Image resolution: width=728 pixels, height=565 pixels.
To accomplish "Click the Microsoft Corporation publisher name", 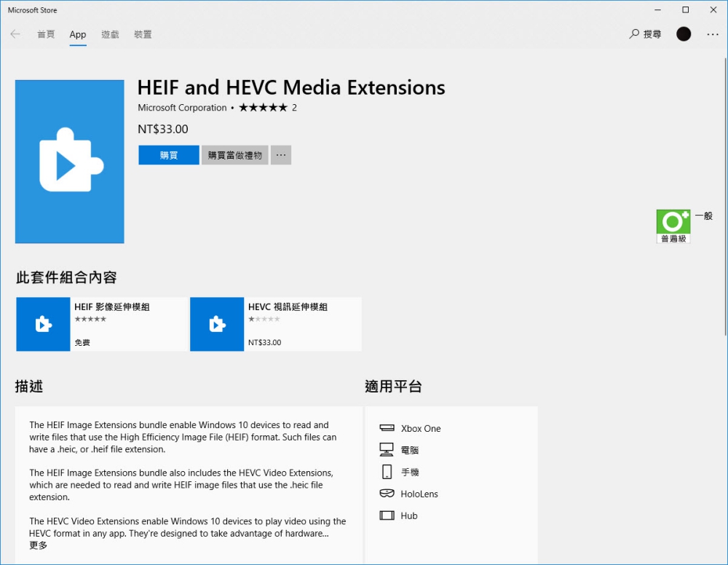I will [182, 108].
